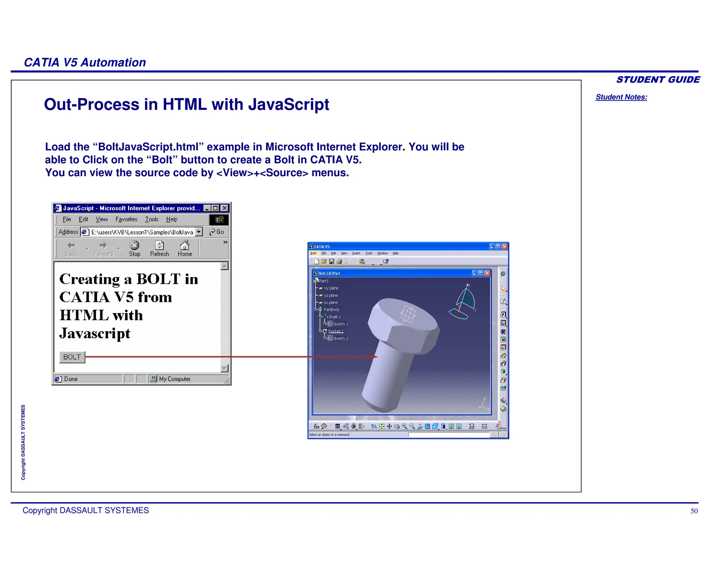The image size is (728, 562).
Task: Click the IE page scrollbar up arrow
Action: click(x=224, y=266)
